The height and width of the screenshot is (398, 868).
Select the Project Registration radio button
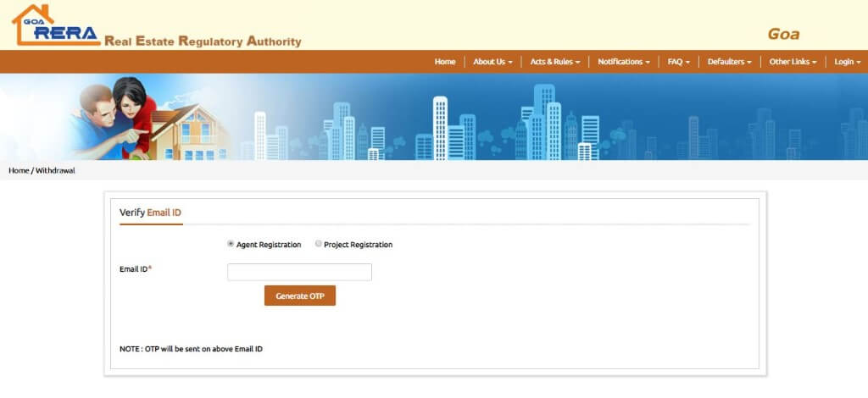[x=319, y=244]
